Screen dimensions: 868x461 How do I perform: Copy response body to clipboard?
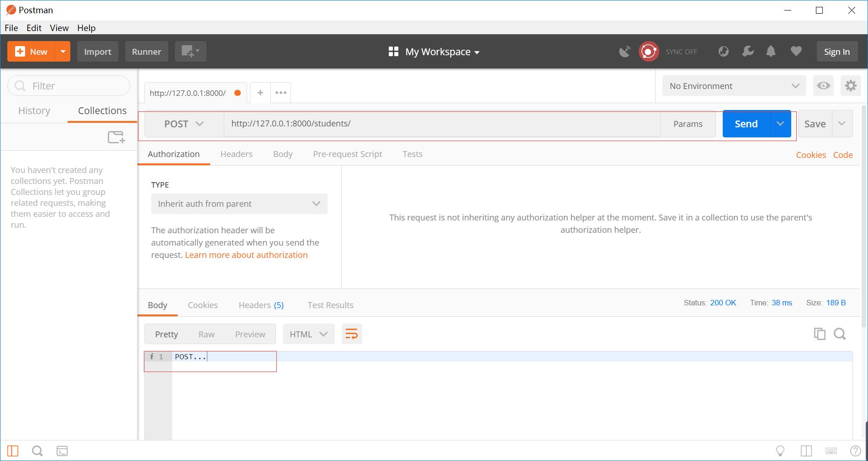point(820,334)
